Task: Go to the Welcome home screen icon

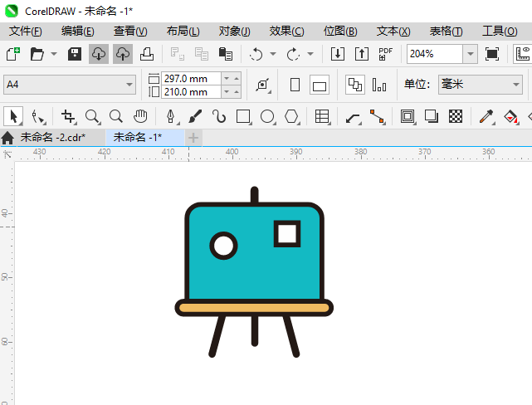Action: tap(7, 138)
